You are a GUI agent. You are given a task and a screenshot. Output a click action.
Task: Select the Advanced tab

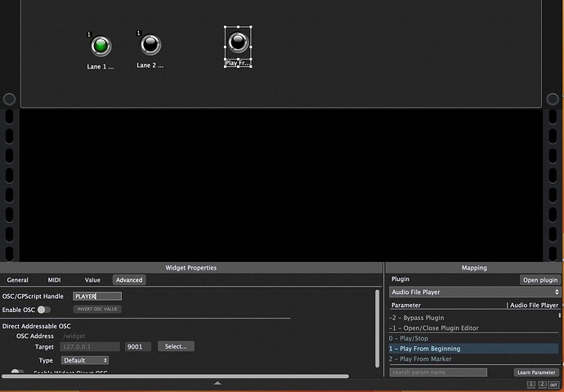pos(129,280)
